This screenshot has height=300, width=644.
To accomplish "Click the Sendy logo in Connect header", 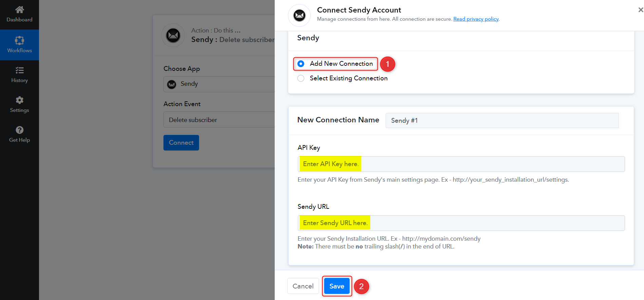I will coord(299,15).
